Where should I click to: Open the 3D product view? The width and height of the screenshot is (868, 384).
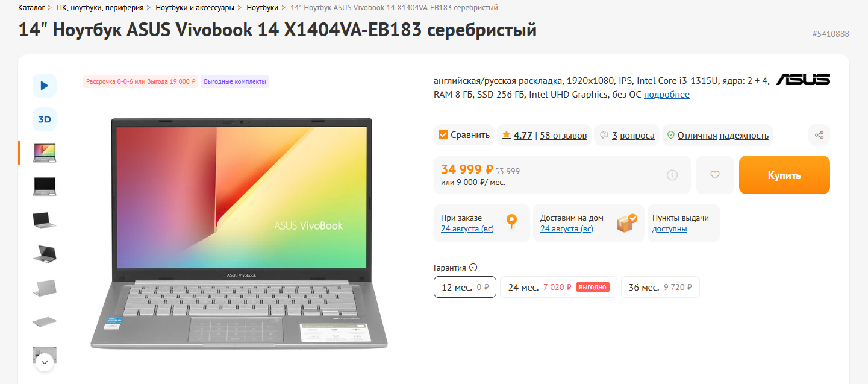pos(45,119)
